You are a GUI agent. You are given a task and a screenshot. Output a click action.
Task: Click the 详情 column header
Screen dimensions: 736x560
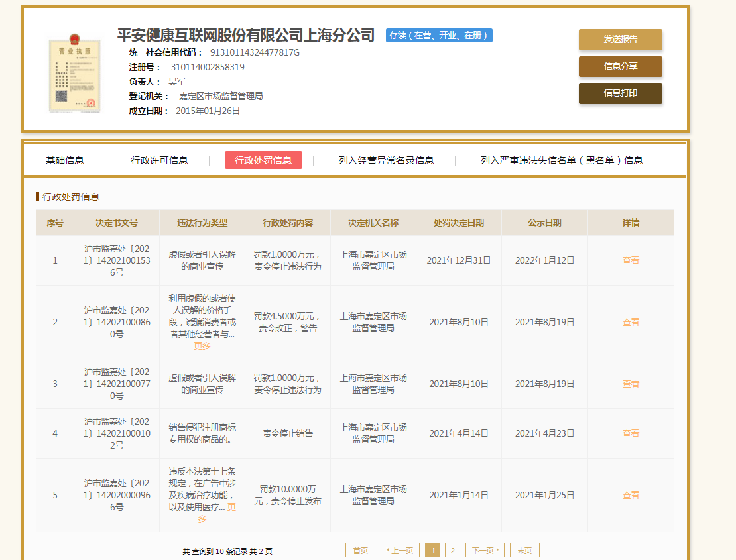(x=631, y=223)
